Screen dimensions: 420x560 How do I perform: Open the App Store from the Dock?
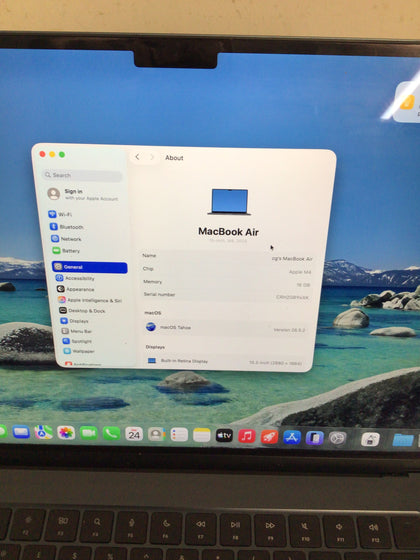click(292, 438)
